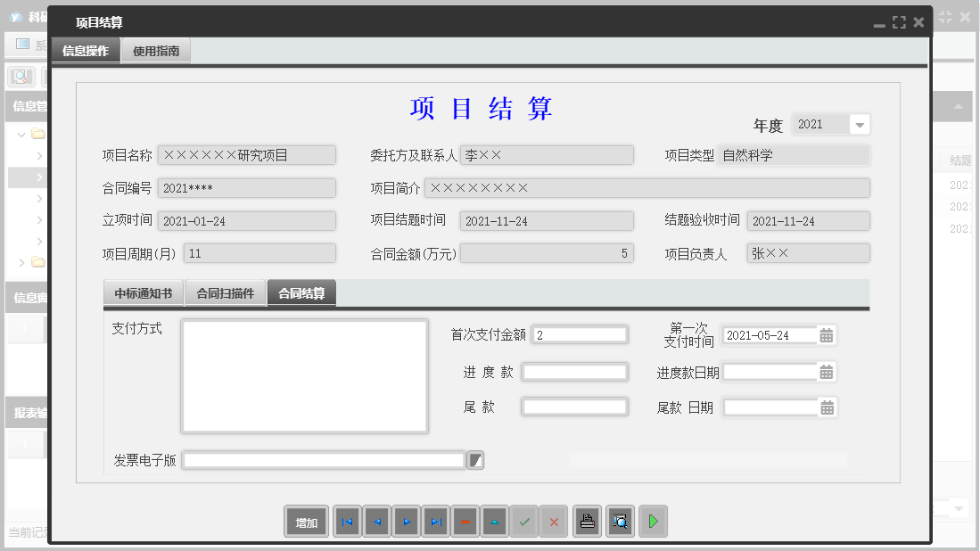Delete the current record
Image resolution: width=980 pixels, height=551 pixels.
click(x=465, y=522)
